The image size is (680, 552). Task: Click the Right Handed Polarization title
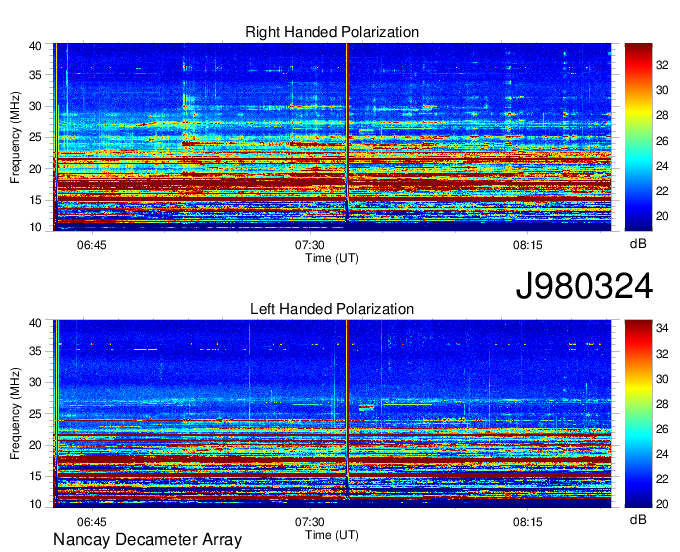[x=332, y=32]
